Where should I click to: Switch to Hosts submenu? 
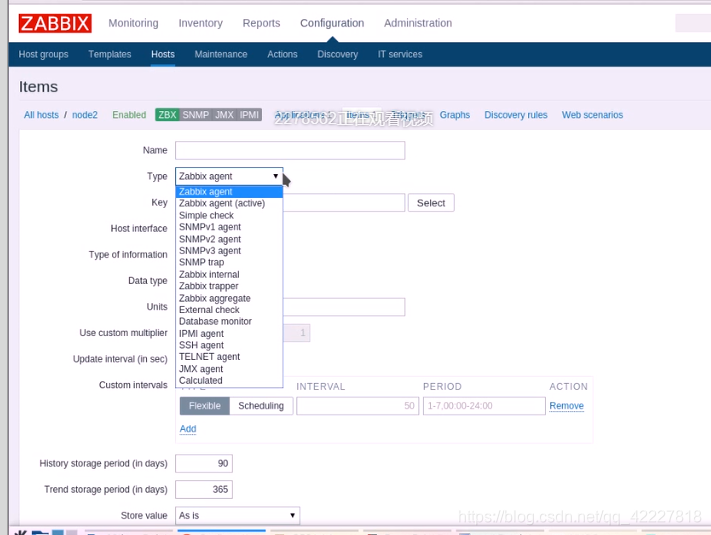point(163,54)
